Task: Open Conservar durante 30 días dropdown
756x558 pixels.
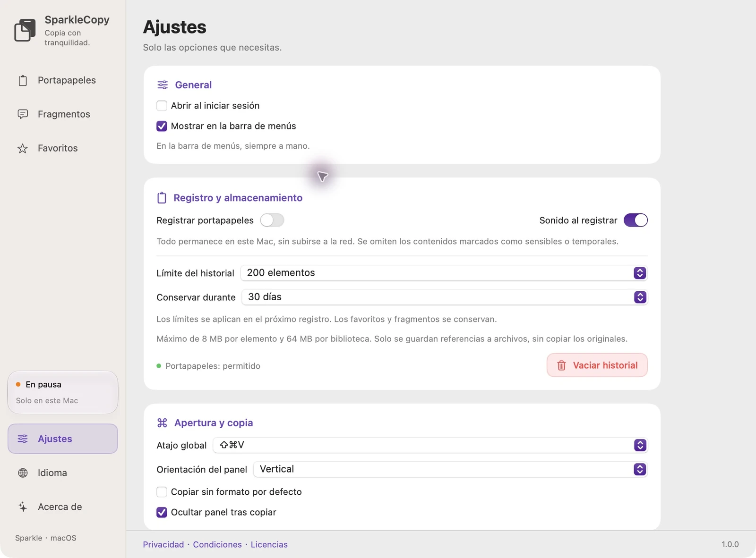Action: pyautogui.click(x=445, y=297)
